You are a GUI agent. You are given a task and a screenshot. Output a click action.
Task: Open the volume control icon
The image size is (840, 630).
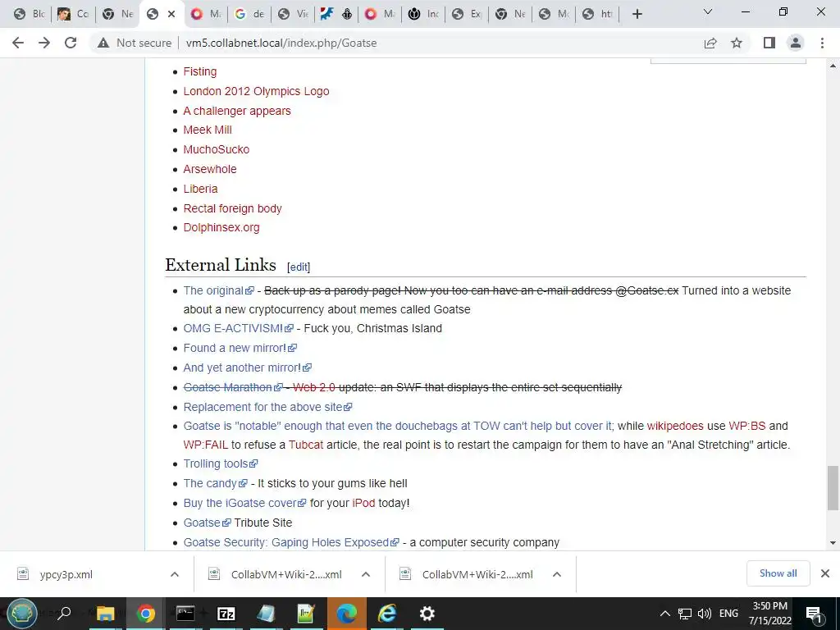coord(705,614)
